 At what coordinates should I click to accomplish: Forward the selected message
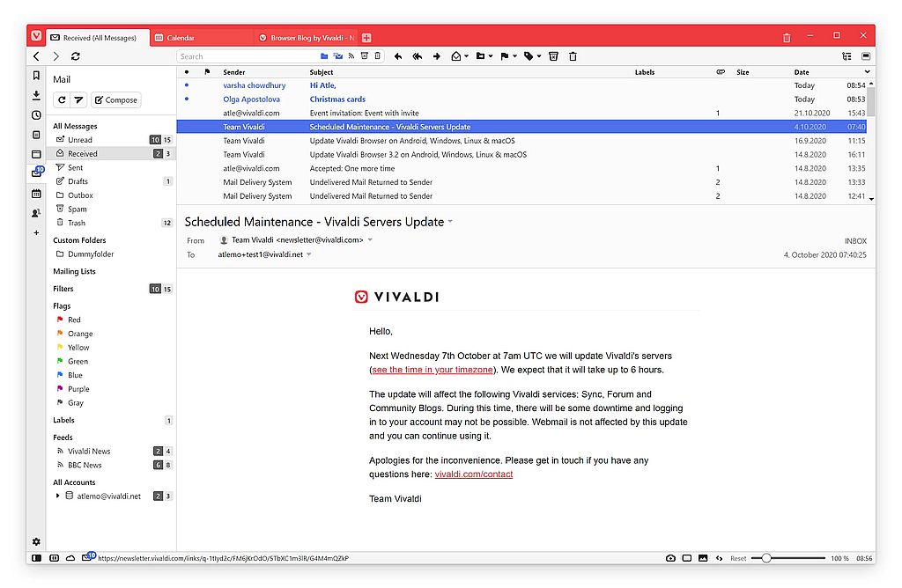[x=437, y=56]
